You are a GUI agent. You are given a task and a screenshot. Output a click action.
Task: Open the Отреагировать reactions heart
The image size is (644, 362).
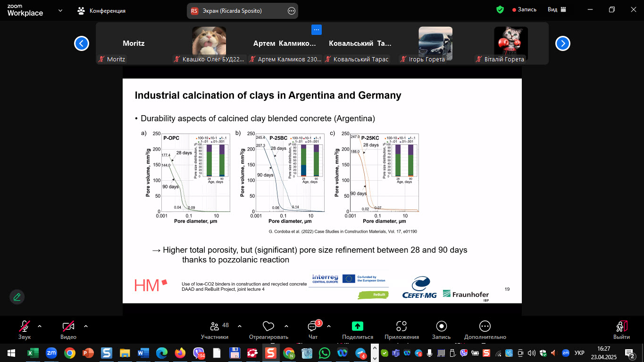coord(268,330)
